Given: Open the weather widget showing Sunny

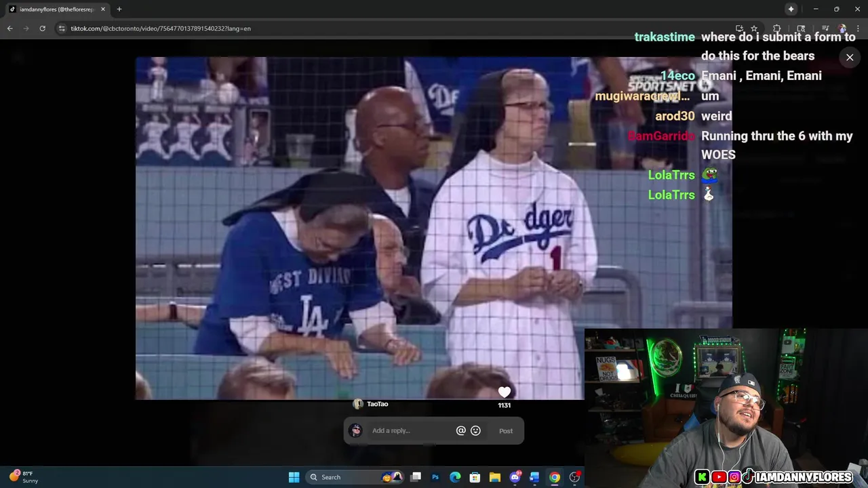Looking at the screenshot, I should point(24,477).
